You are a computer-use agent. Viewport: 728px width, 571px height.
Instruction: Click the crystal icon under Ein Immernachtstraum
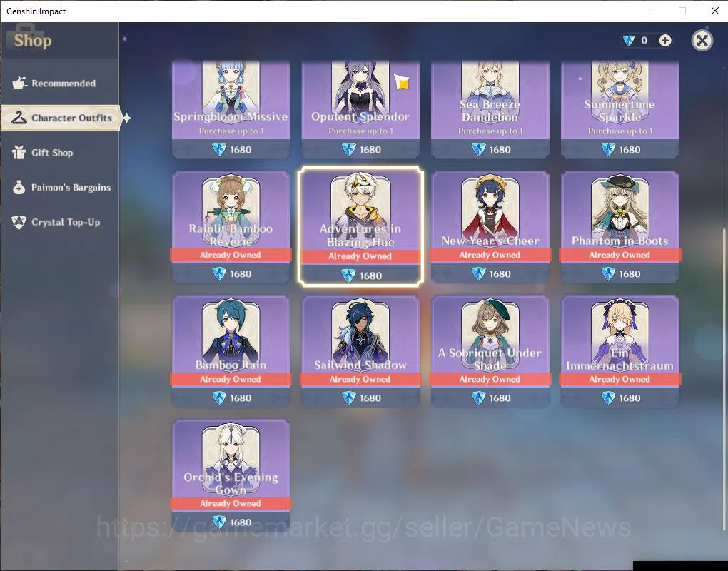[608, 398]
